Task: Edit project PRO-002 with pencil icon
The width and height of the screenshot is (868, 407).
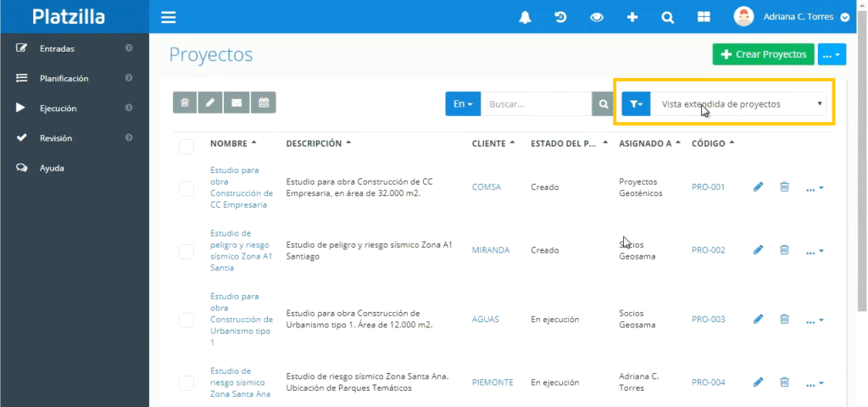Action: (759, 250)
